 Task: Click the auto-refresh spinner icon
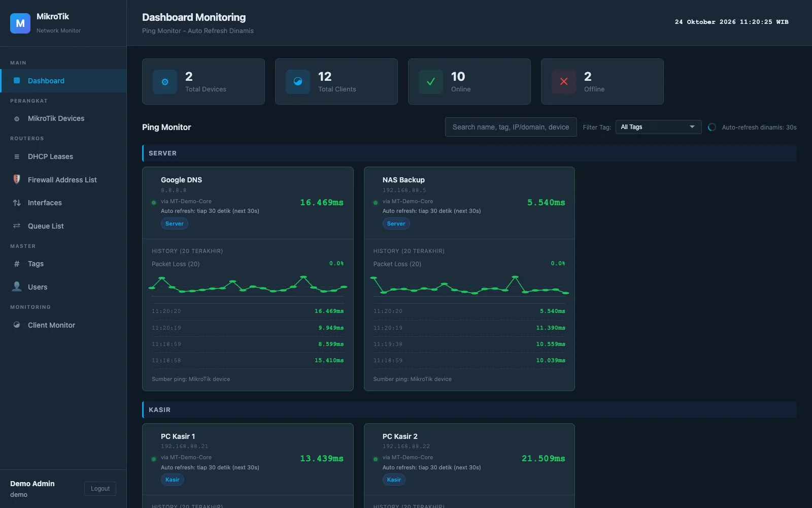[x=712, y=127]
